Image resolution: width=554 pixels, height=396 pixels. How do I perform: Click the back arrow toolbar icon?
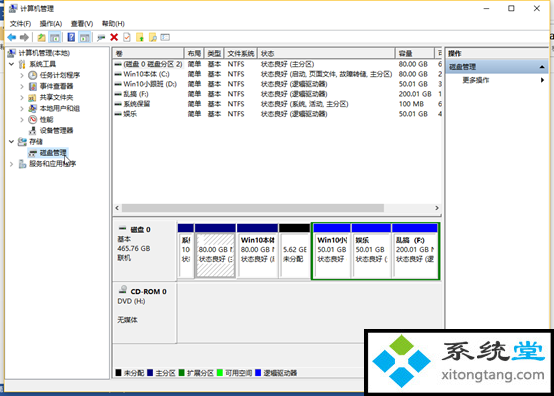tap(12, 37)
